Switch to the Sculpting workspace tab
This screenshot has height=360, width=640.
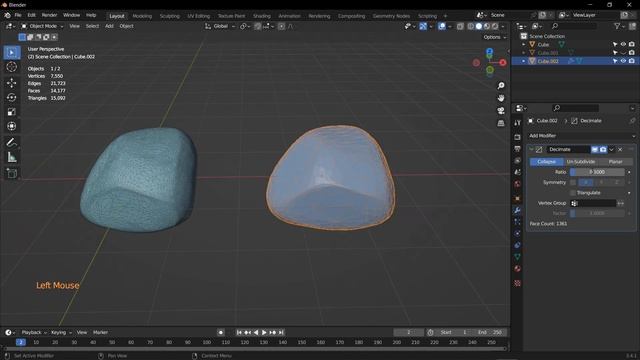click(169, 16)
